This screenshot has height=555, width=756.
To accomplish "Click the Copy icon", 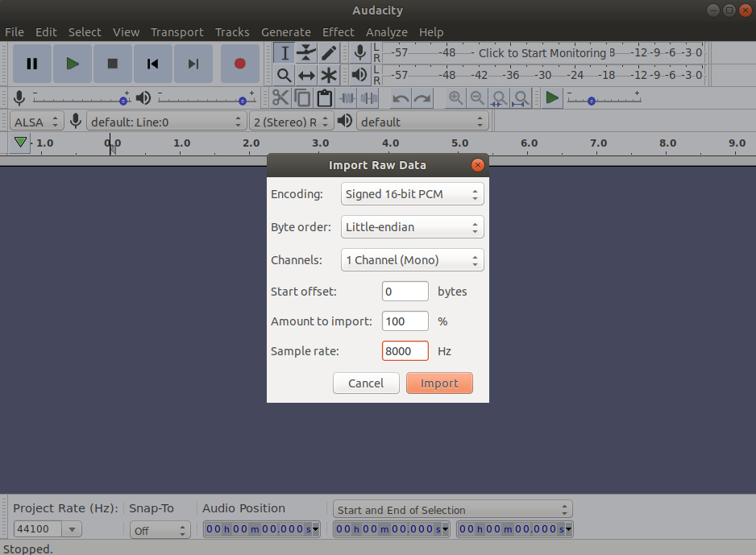I will [x=302, y=98].
